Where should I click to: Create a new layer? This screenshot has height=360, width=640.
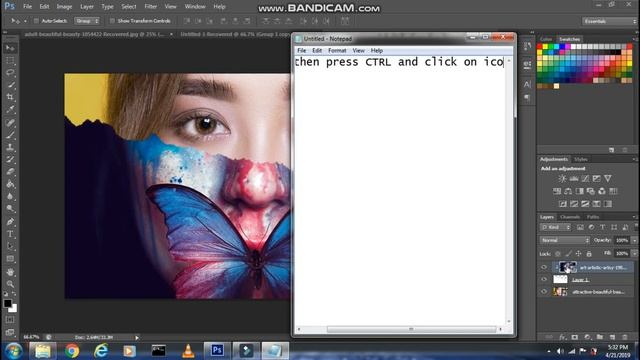[612, 337]
